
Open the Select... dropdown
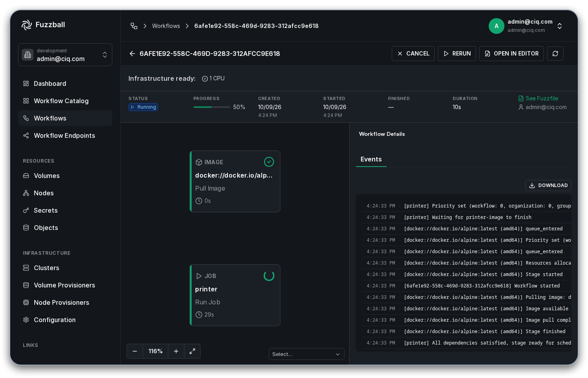coord(307,354)
